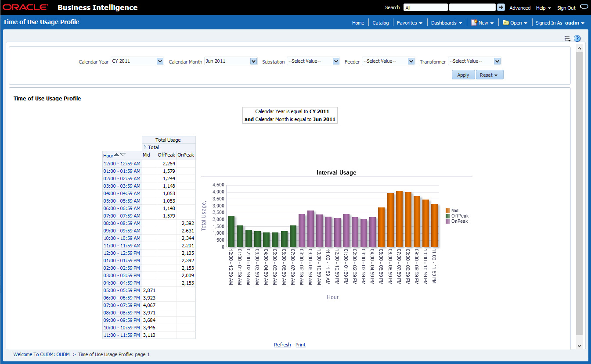Click the Refresh link
Image resolution: width=591 pixels, height=364 pixels.
coord(282,345)
